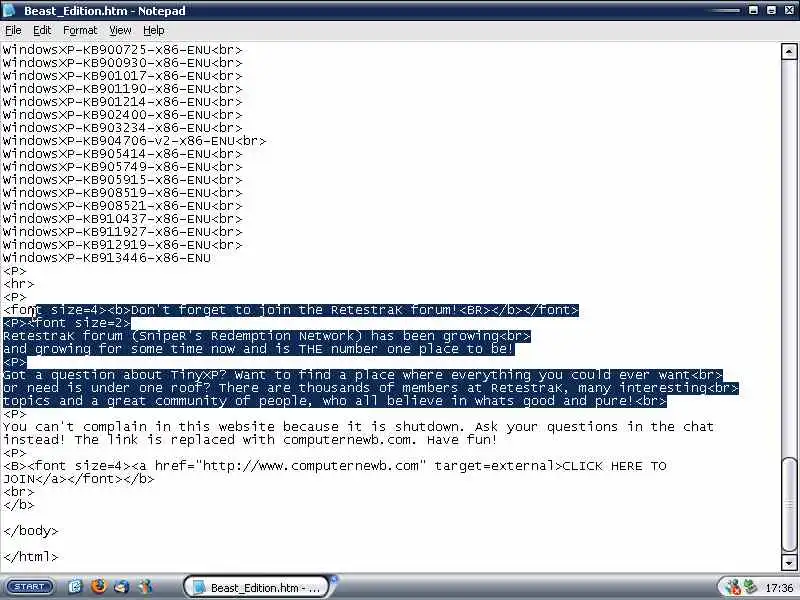This screenshot has height=600, width=800.
Task: Open the messenger quick launch icon
Action: click(x=146, y=587)
